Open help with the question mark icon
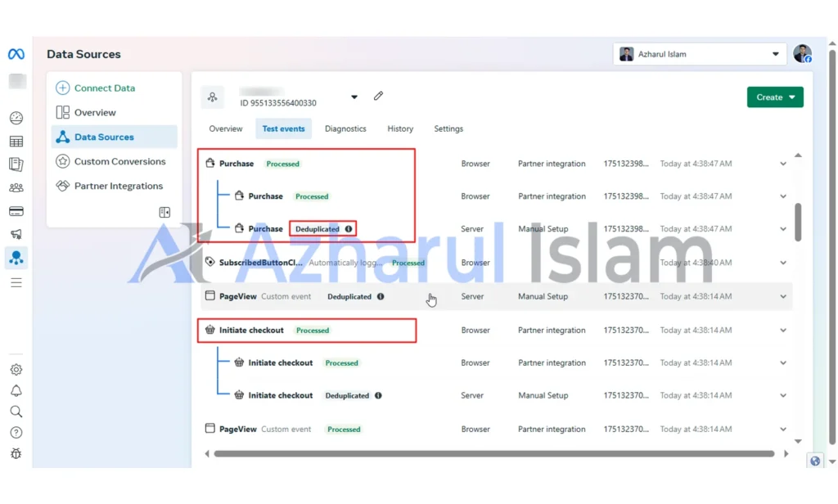This screenshot has width=838, height=504. pos(16,432)
